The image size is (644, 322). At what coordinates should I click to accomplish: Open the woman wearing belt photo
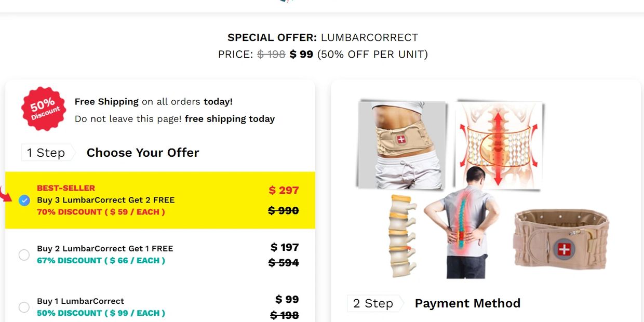(x=402, y=144)
